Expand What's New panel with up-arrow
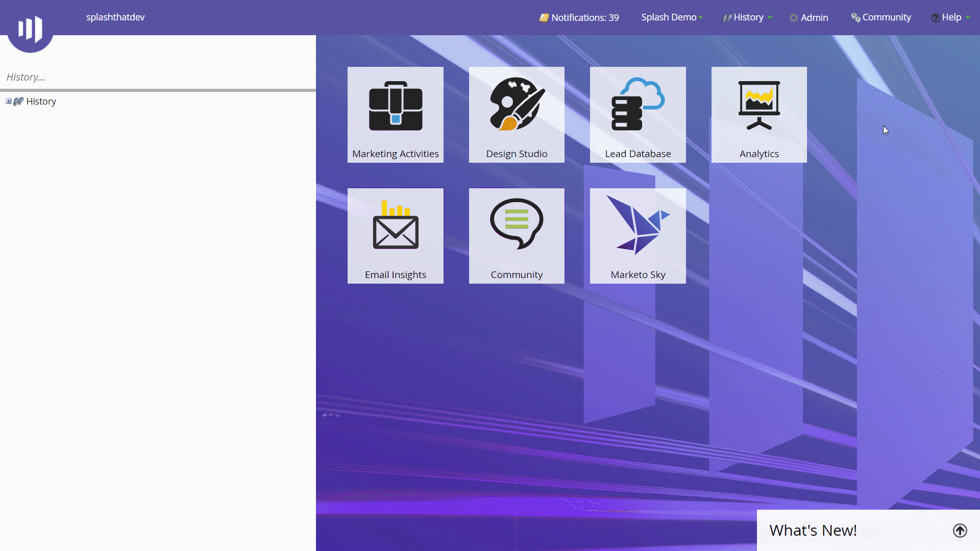 click(960, 531)
